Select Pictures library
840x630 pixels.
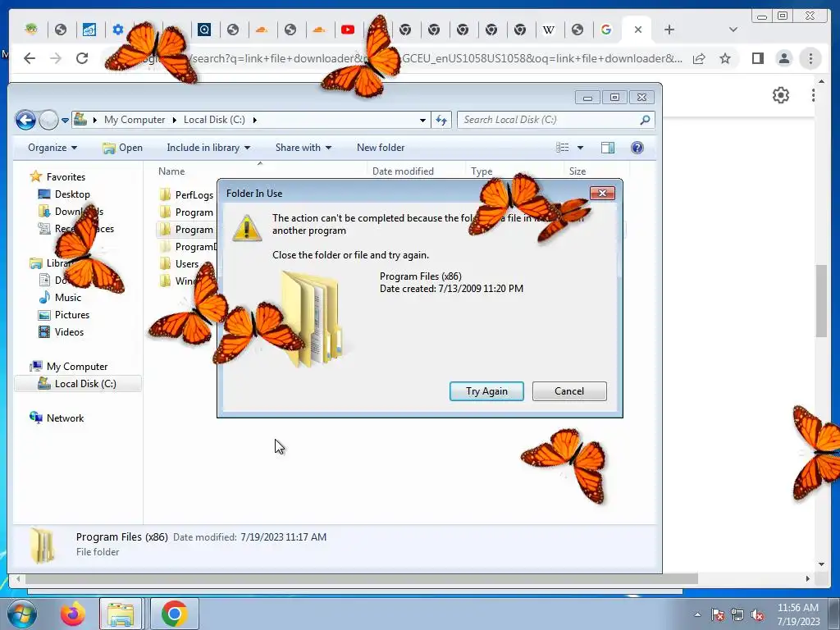pyautogui.click(x=64, y=314)
